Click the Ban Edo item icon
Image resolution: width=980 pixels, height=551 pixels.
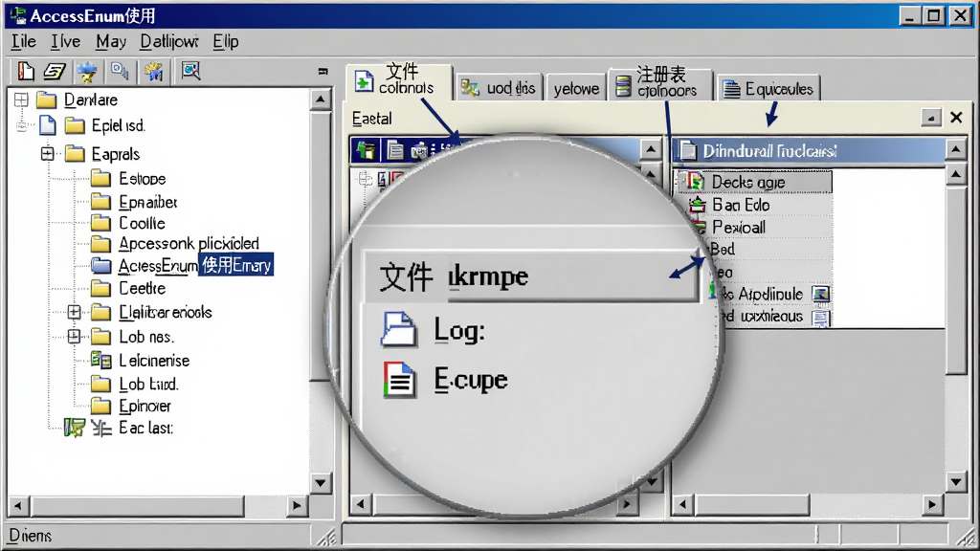tap(697, 205)
